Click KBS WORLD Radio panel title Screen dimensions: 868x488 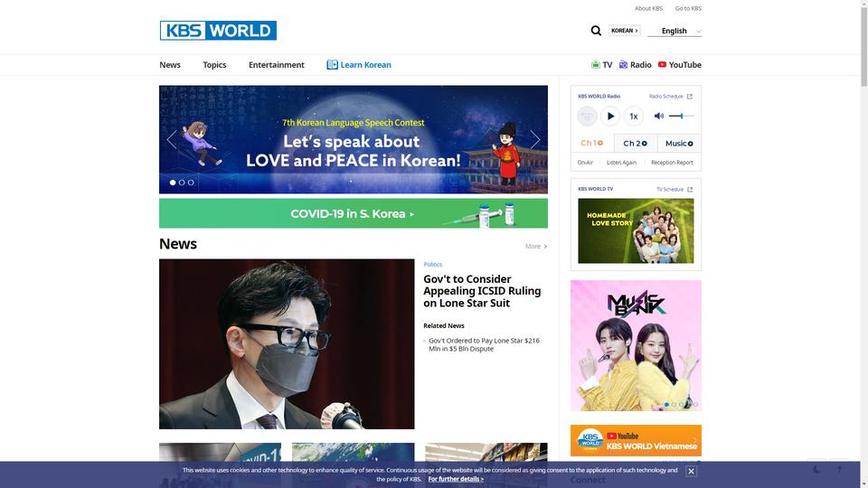(599, 97)
